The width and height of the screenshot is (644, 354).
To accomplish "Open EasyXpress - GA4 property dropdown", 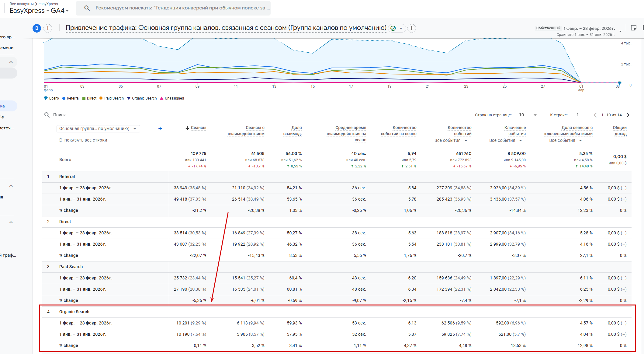I will pos(39,11).
